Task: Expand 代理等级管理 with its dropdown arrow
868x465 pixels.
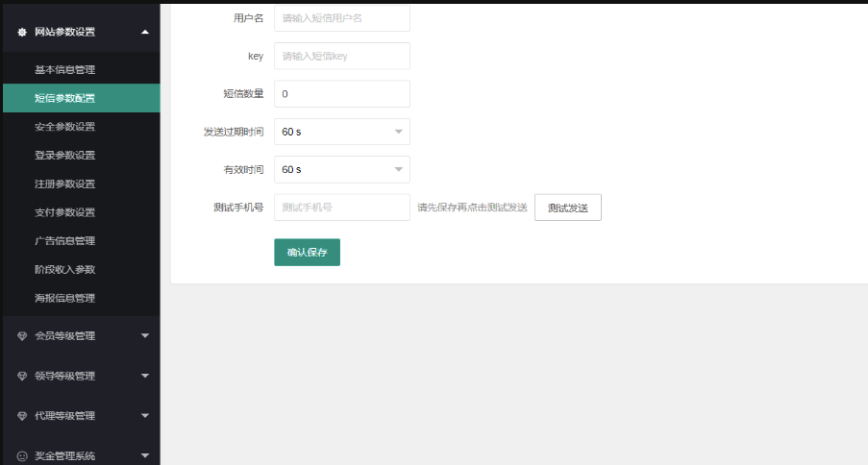Action: [145, 416]
